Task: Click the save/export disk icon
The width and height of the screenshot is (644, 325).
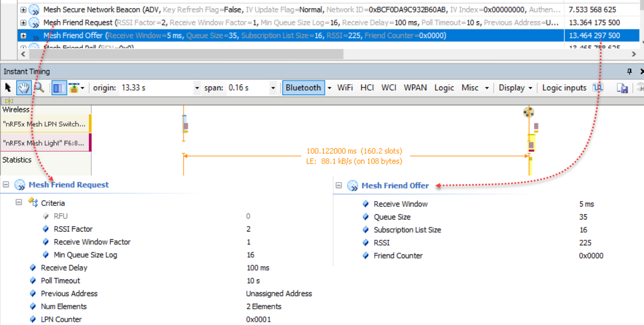Action: pyautogui.click(x=623, y=88)
